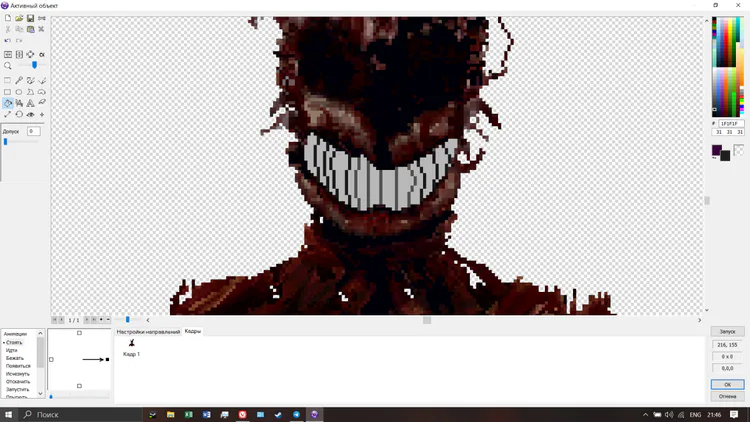The width and height of the screenshot is (750, 422).
Task: Click the transparent color swatch
Action: [x=738, y=150]
